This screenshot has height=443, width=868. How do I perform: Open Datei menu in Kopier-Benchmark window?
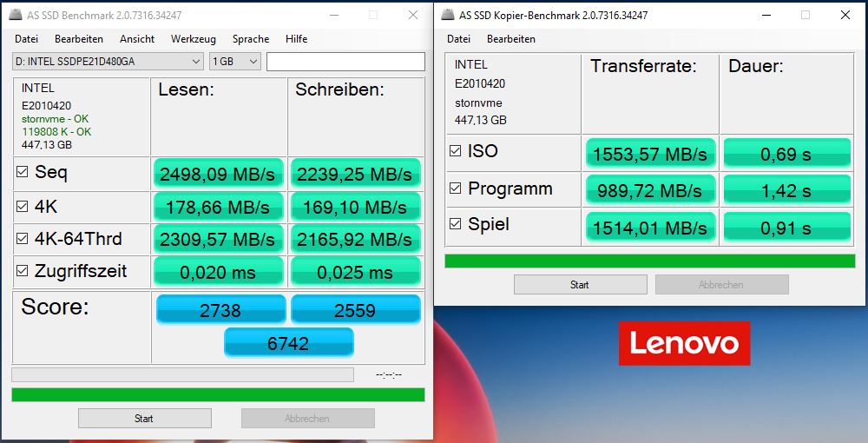[x=458, y=39]
